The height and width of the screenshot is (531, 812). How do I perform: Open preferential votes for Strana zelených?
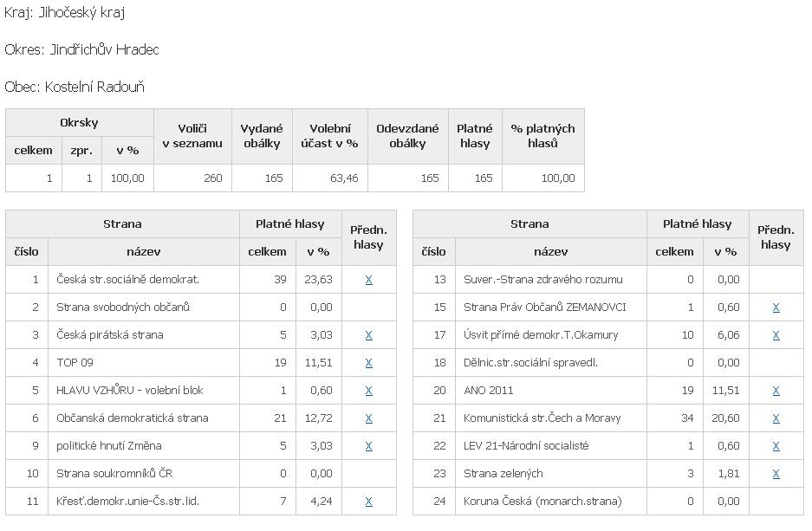click(776, 474)
